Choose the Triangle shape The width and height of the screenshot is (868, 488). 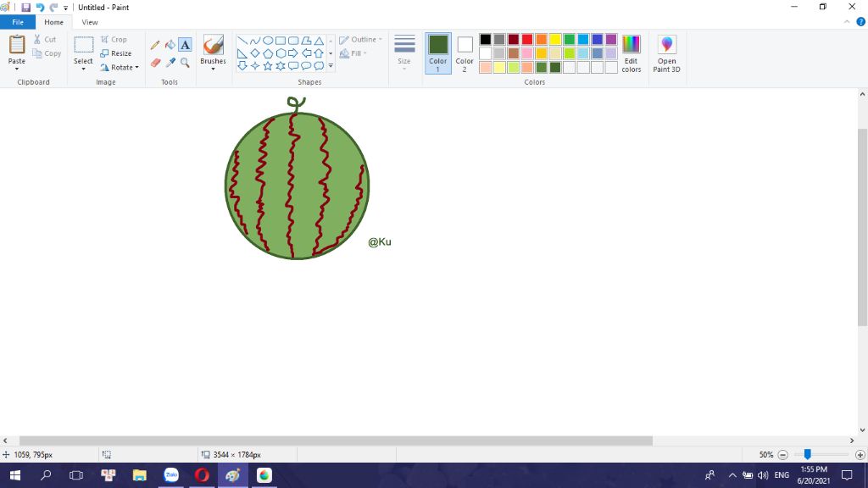click(x=319, y=41)
